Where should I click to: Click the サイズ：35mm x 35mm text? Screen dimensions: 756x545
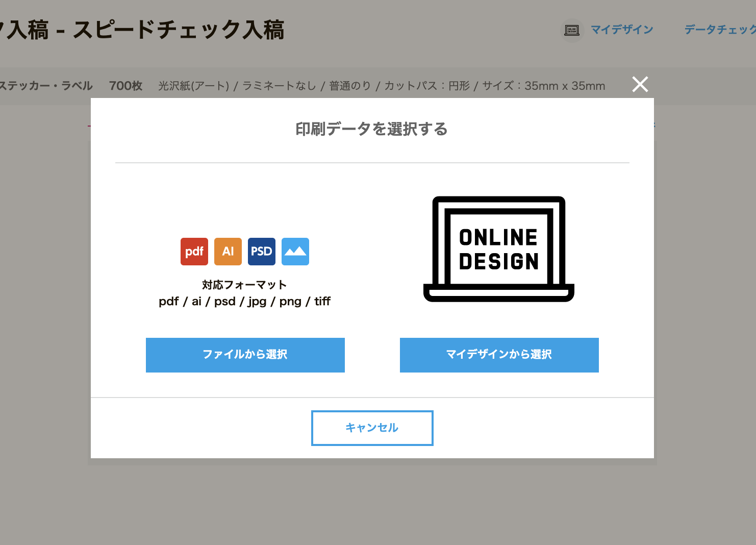coord(543,86)
